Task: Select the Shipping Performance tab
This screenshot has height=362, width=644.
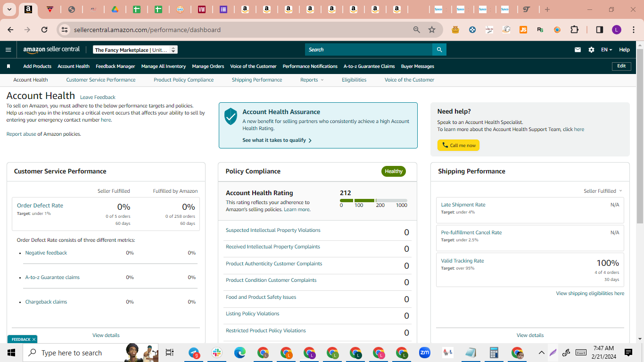Action: pyautogui.click(x=257, y=80)
